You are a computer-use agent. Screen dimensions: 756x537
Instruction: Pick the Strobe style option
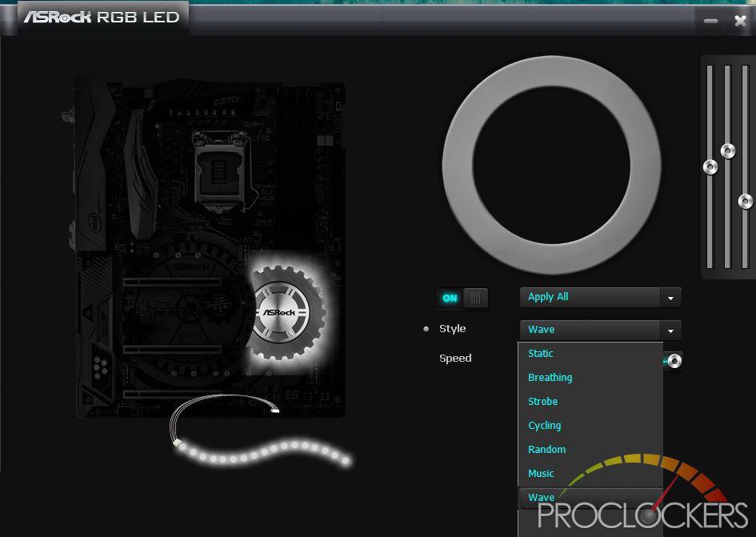(x=590, y=402)
